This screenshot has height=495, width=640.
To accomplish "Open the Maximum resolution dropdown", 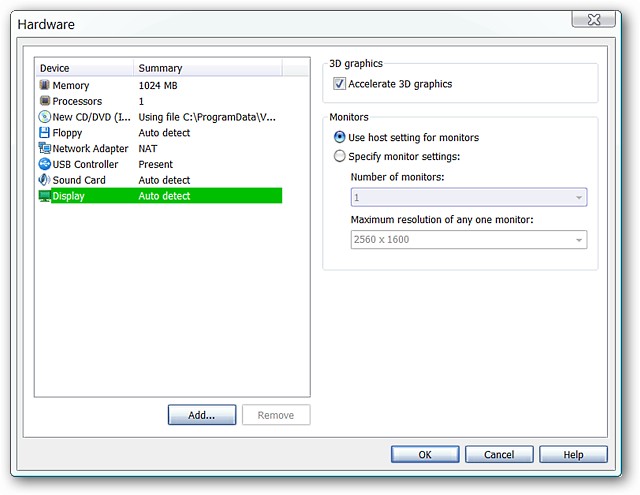I will point(469,240).
